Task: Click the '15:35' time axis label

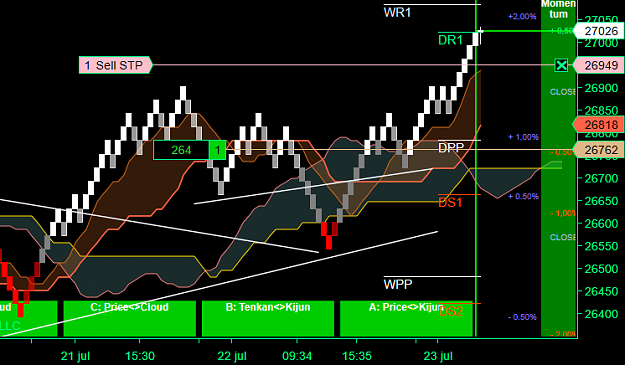Action: point(356,355)
